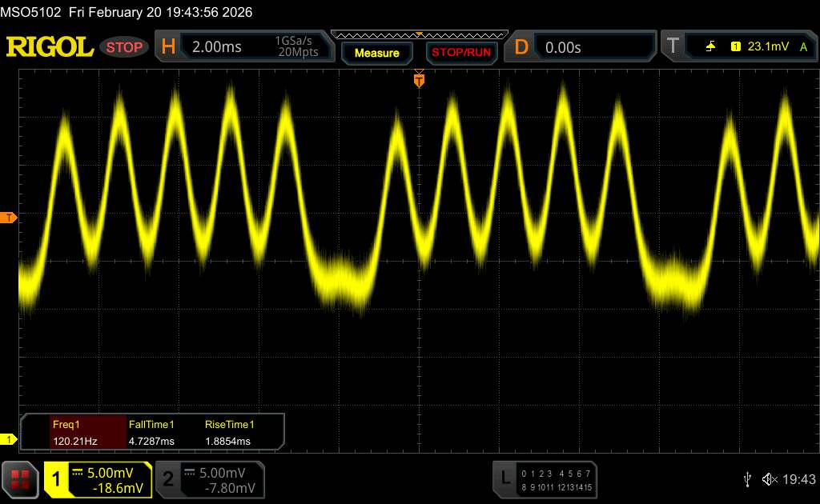Click the rising edge trigger type icon
Image resolution: width=820 pixels, height=504 pixels.
click(709, 47)
